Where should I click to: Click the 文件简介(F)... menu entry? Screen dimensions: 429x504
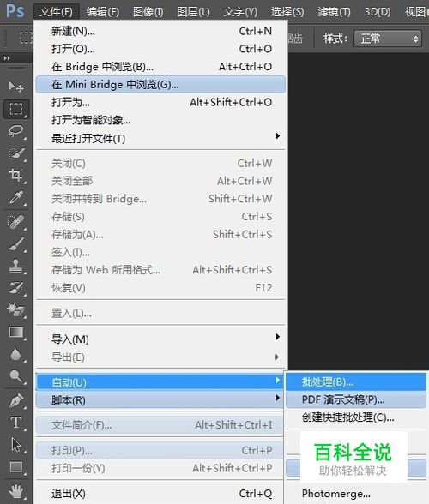pyautogui.click(x=160, y=425)
